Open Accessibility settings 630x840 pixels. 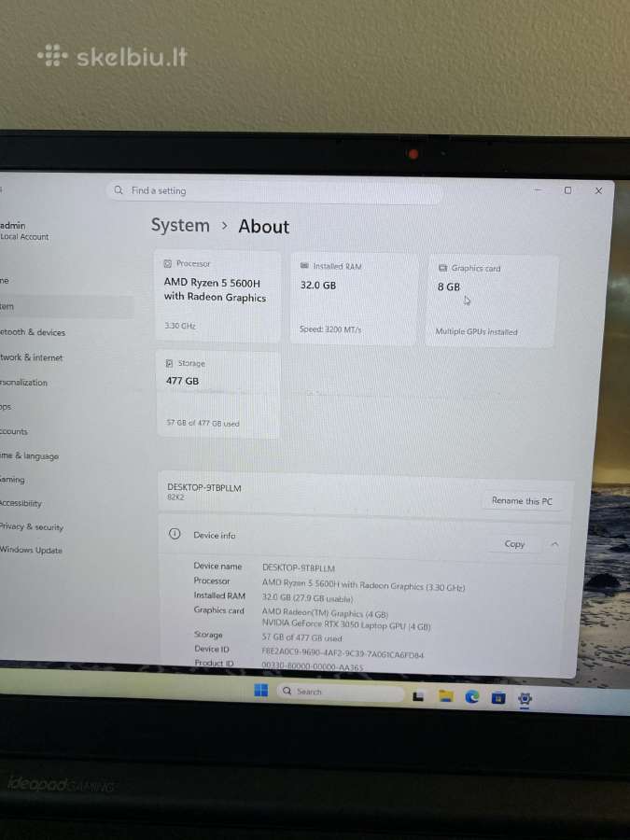[21, 503]
